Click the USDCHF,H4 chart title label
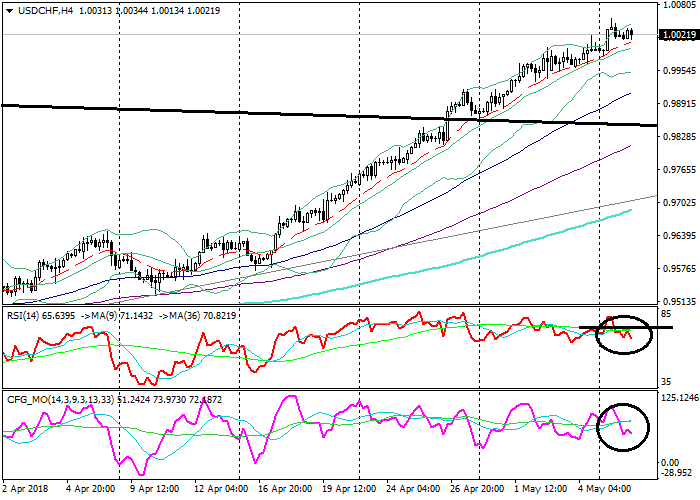Screen dimensions: 700x500 37,10
